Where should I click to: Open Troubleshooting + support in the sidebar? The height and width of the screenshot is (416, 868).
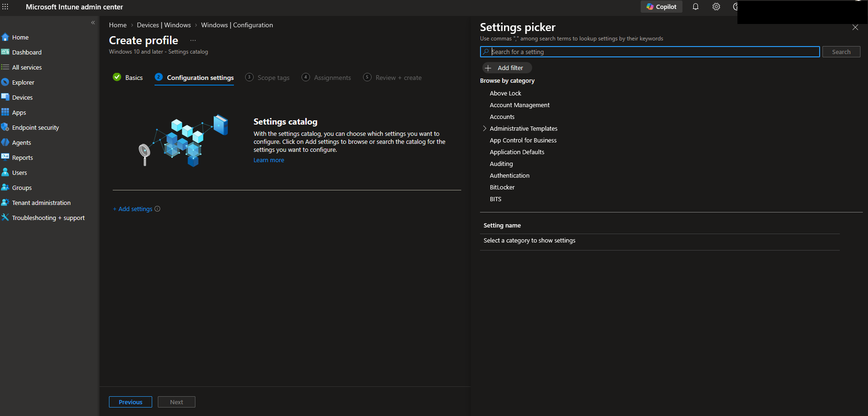click(48, 218)
